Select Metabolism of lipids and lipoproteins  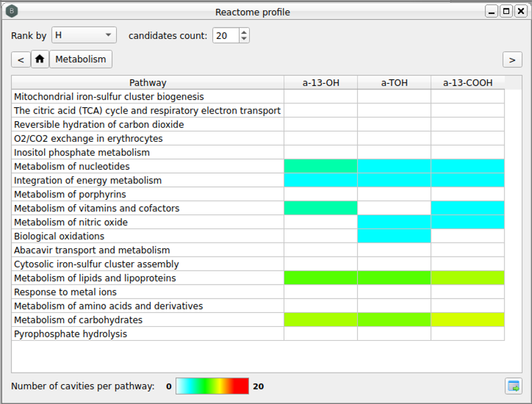tap(148, 278)
